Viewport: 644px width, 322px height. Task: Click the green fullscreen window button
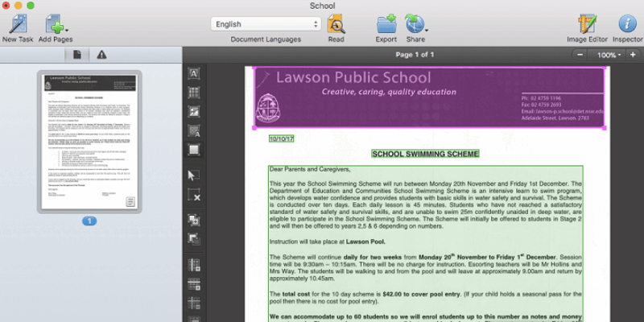point(31,6)
